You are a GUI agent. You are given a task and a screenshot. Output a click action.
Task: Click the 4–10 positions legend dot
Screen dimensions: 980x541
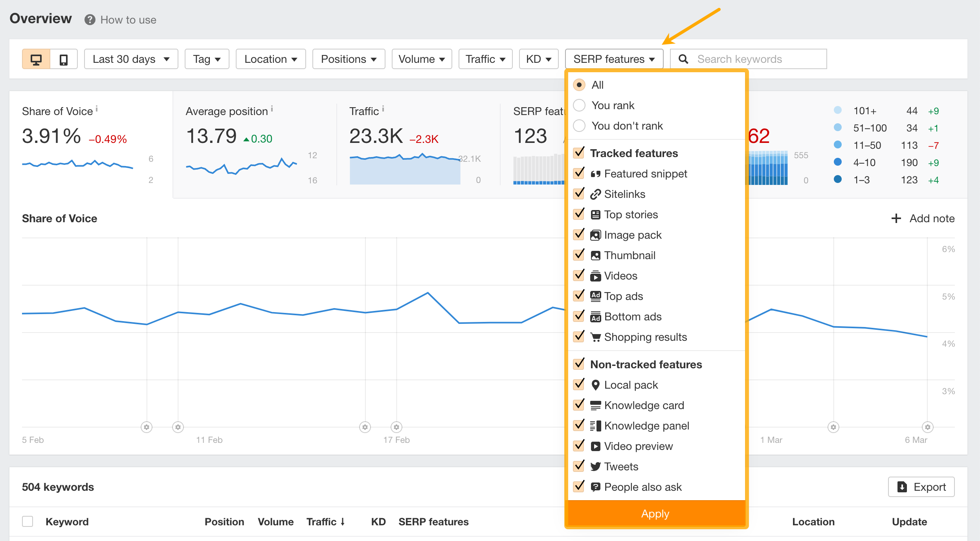pyautogui.click(x=838, y=162)
